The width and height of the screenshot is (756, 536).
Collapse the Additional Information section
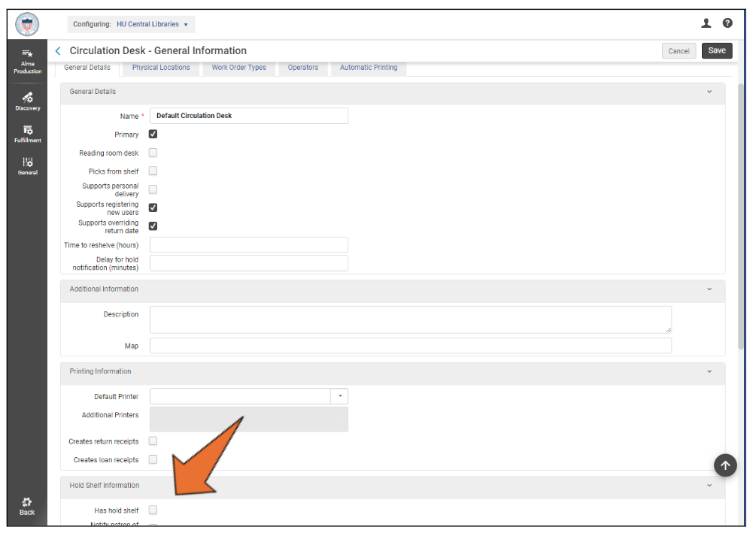tap(709, 289)
